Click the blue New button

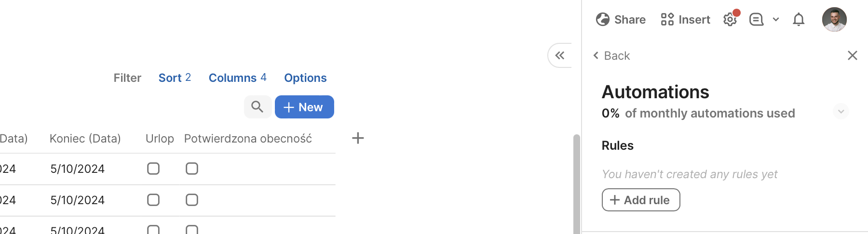(304, 107)
